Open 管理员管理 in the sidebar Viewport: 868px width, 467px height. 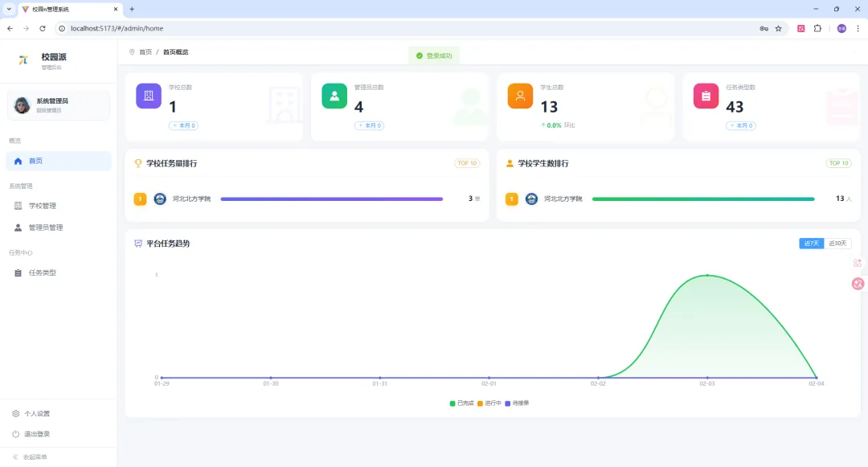(x=58, y=227)
